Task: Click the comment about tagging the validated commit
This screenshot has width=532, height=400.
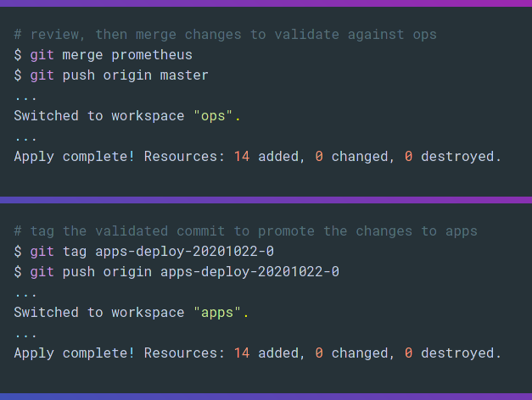Action: 245,231
